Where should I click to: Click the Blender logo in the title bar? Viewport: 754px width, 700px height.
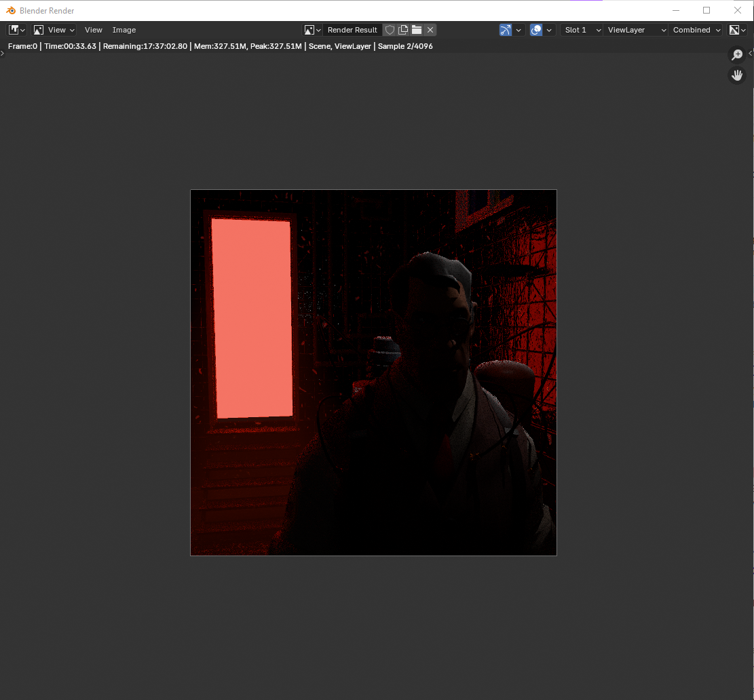[x=10, y=10]
